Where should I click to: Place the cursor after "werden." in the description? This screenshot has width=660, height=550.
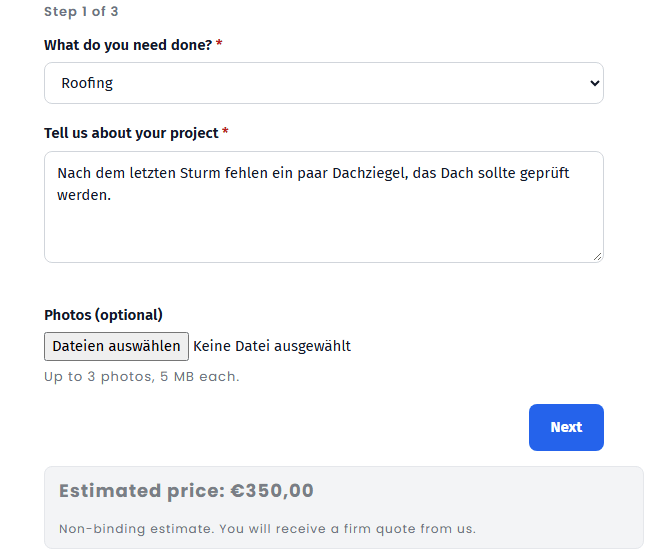click(x=112, y=195)
